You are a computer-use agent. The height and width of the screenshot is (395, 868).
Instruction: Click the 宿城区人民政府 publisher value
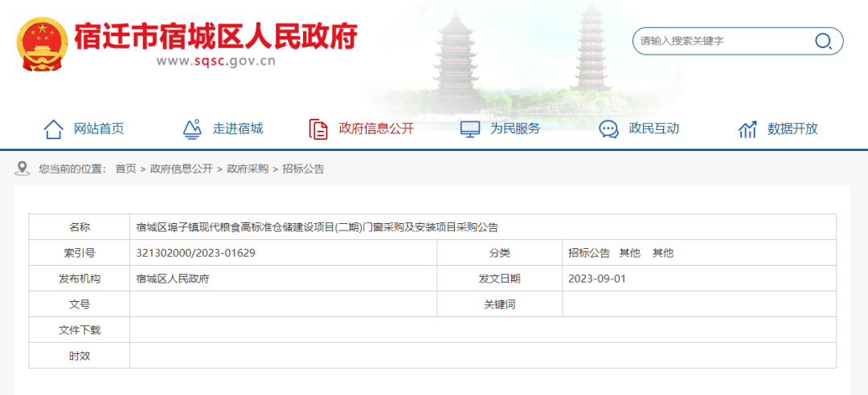(173, 279)
